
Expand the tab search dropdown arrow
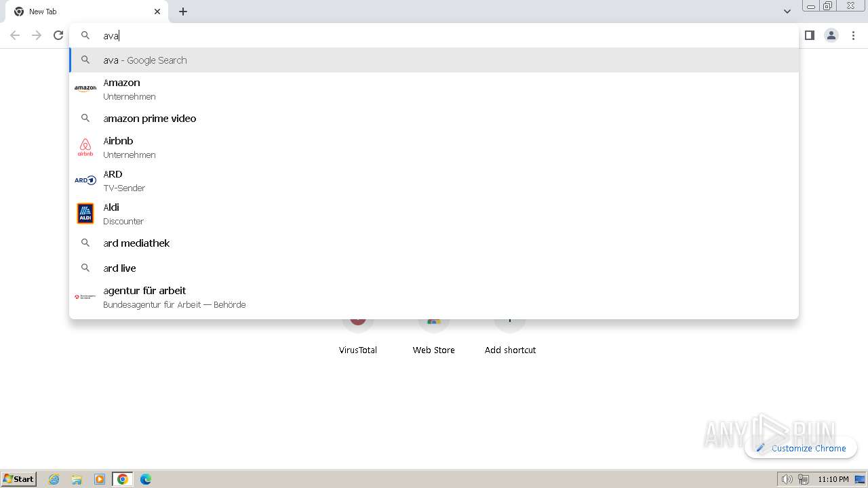click(x=787, y=12)
